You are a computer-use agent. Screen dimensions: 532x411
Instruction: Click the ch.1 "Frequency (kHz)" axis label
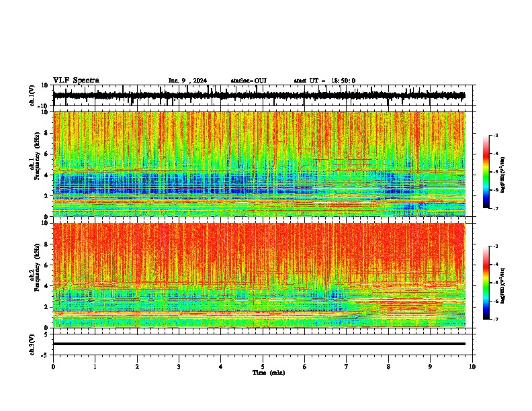[x=37, y=156]
